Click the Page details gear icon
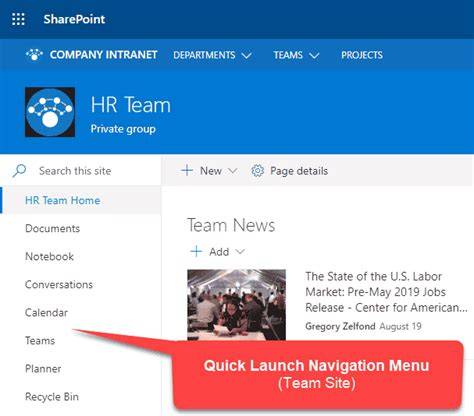474x416 pixels. [257, 171]
